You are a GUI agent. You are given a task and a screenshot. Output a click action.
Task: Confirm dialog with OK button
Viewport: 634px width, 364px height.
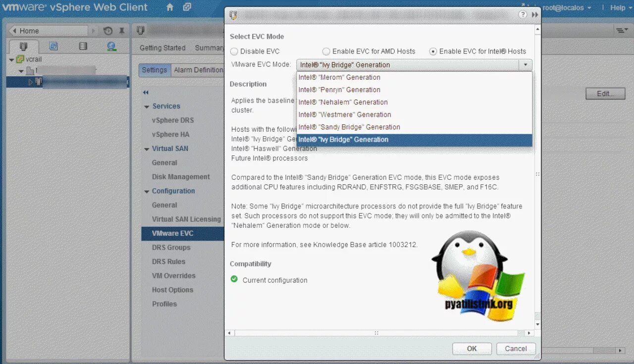[472, 349]
